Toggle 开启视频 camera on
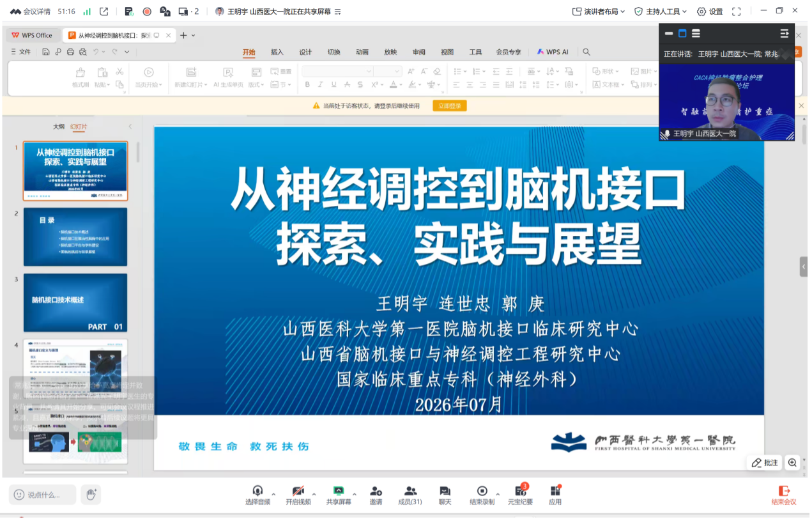The image size is (812, 519). coord(298,495)
